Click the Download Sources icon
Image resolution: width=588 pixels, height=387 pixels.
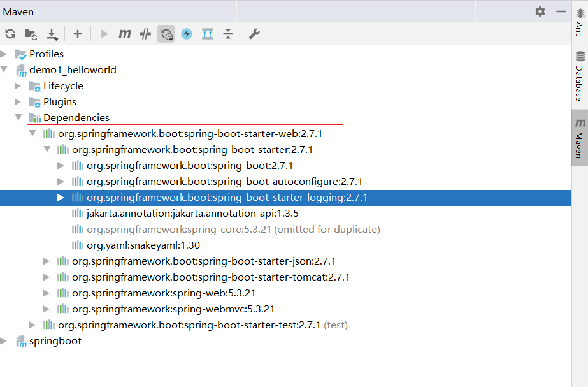(x=52, y=34)
